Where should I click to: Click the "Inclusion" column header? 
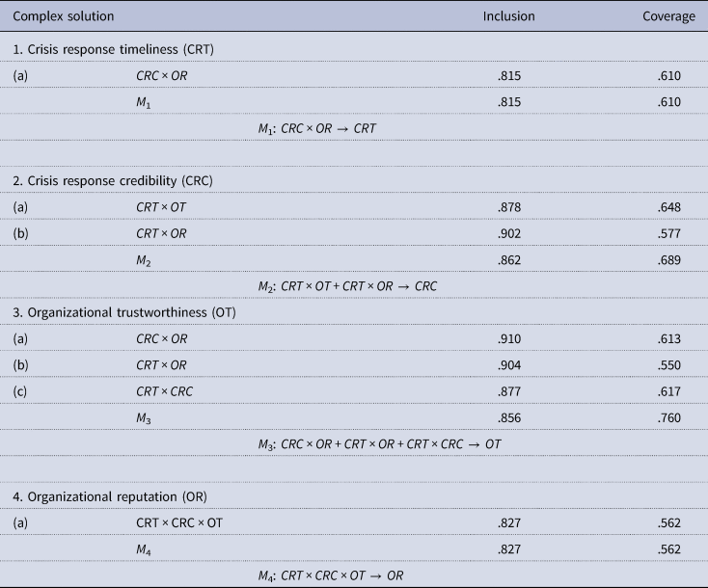point(508,16)
